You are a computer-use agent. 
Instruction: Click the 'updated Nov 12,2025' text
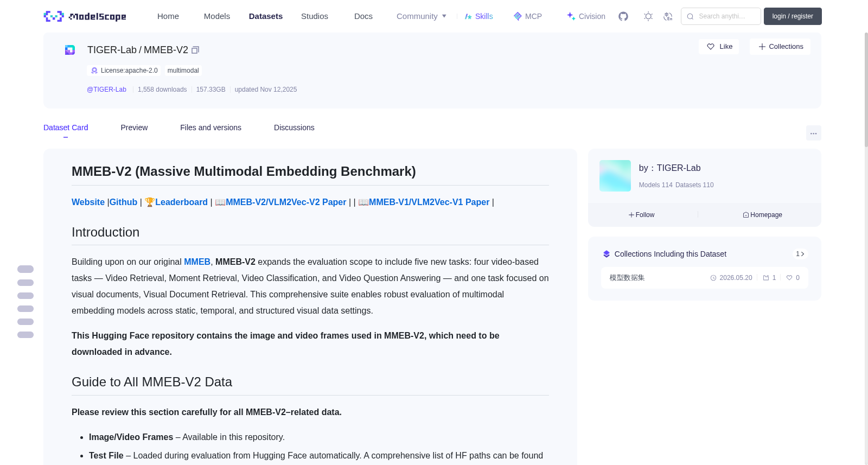pos(266,90)
